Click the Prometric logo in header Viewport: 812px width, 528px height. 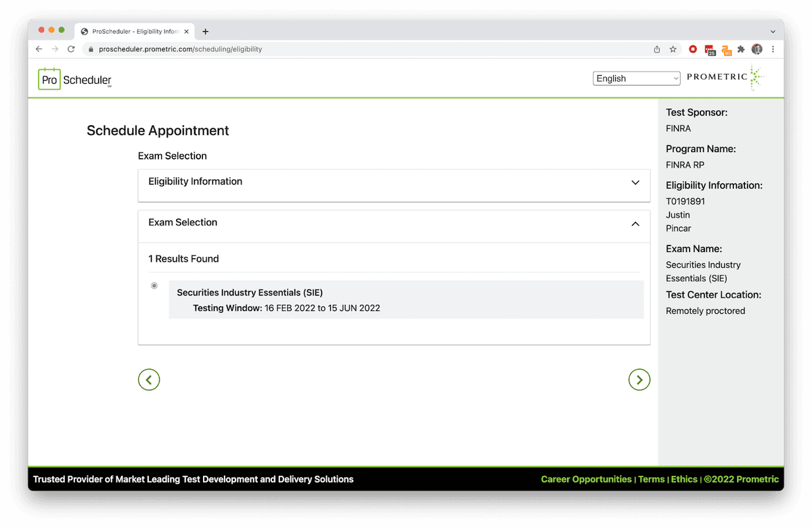point(724,78)
